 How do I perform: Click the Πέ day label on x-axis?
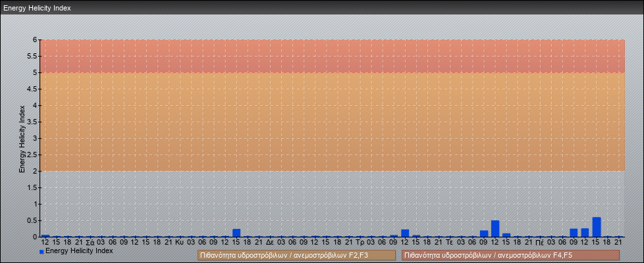pos(541,242)
